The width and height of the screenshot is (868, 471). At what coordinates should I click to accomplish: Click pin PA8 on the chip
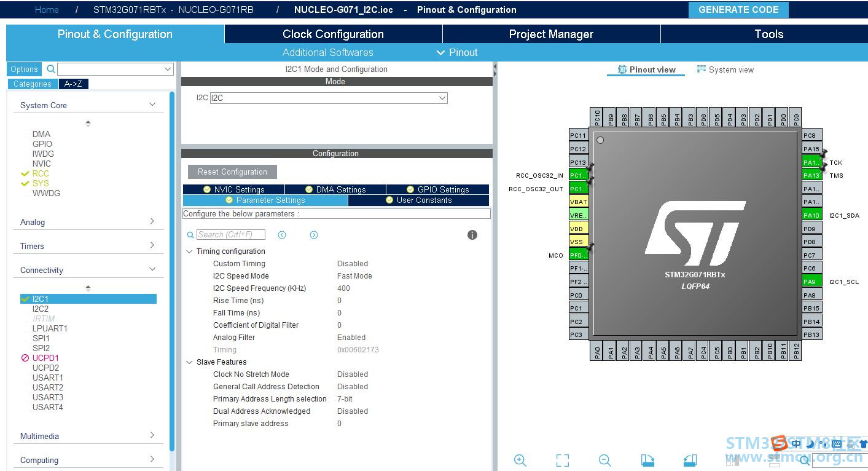pos(812,295)
